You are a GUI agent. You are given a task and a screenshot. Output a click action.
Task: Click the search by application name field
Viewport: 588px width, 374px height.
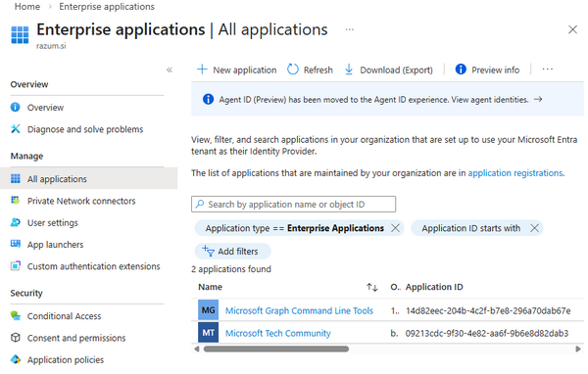293,205
